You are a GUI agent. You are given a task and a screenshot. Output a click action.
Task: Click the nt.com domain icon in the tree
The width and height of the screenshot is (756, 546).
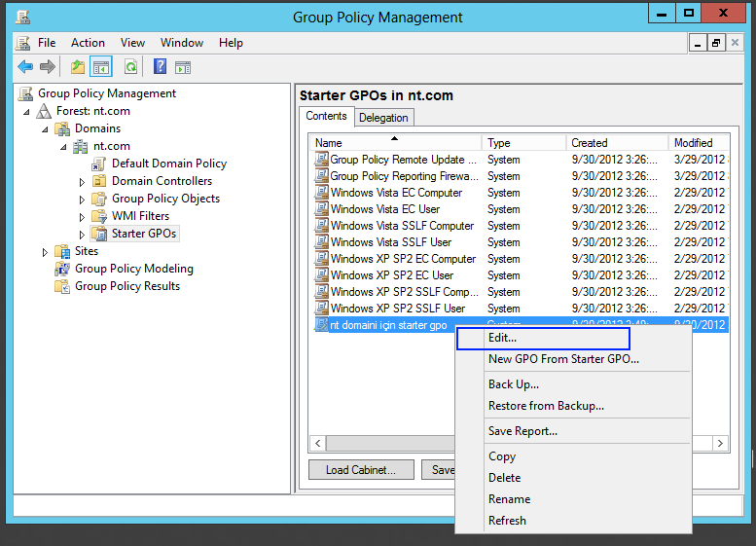(x=81, y=146)
